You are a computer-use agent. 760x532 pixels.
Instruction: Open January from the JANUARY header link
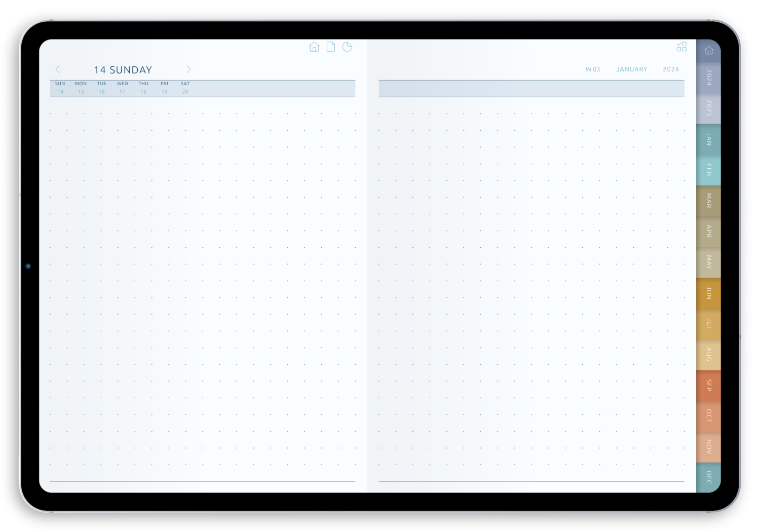pyautogui.click(x=631, y=69)
